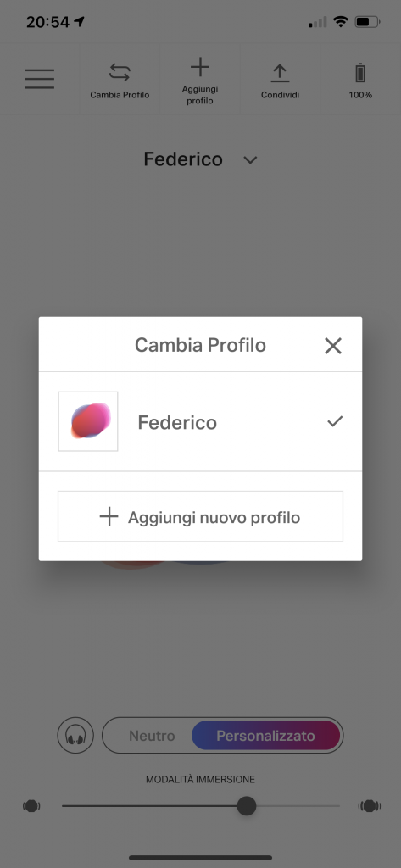Image resolution: width=401 pixels, height=868 pixels.
Task: Close the Cambia Profilo dialog
Action: point(333,346)
